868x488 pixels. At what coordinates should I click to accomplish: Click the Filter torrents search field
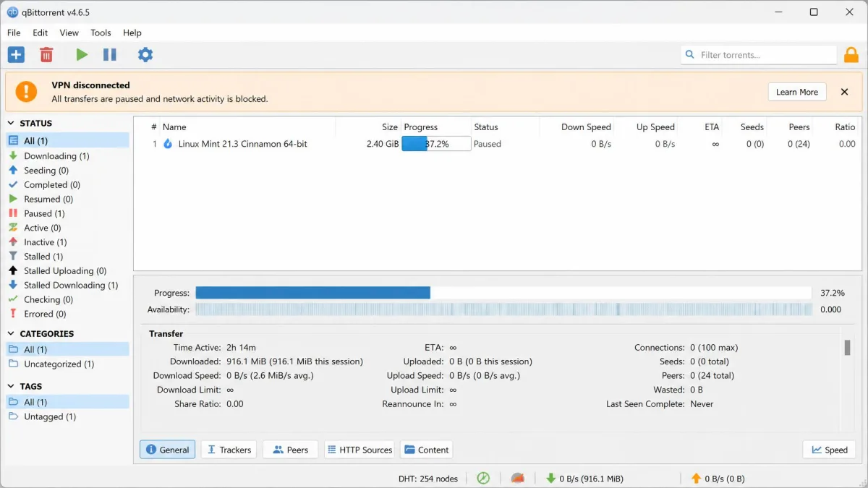click(x=759, y=55)
